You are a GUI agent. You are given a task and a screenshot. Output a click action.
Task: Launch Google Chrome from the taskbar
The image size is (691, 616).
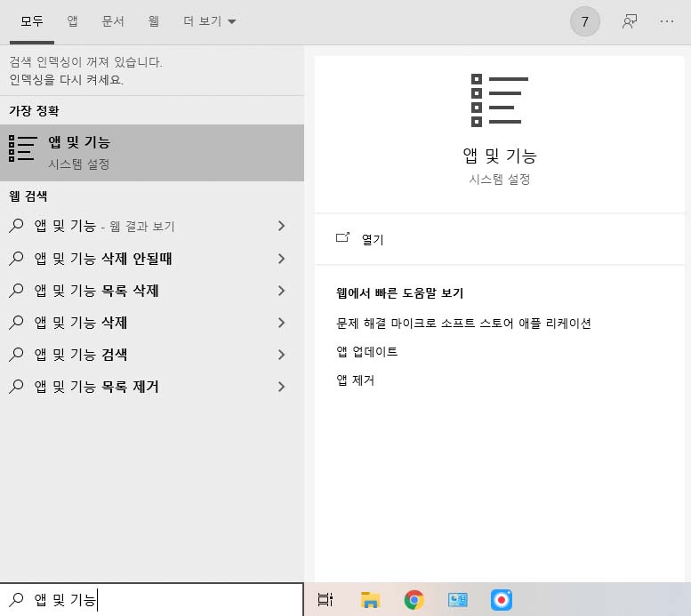pyautogui.click(x=414, y=600)
